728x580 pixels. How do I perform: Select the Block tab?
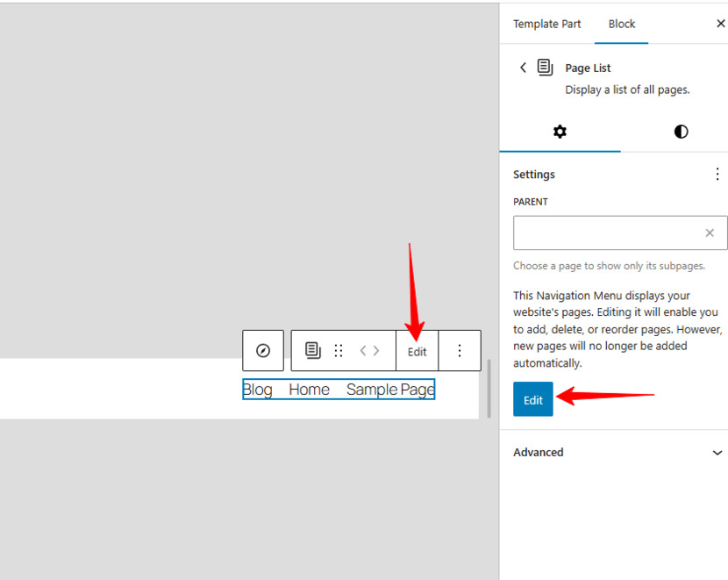tap(622, 25)
